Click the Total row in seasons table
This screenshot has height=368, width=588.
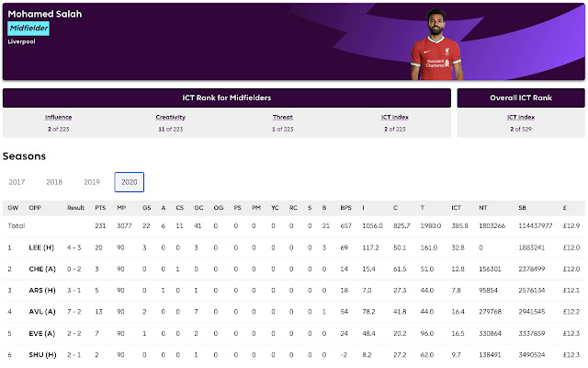coord(17,225)
